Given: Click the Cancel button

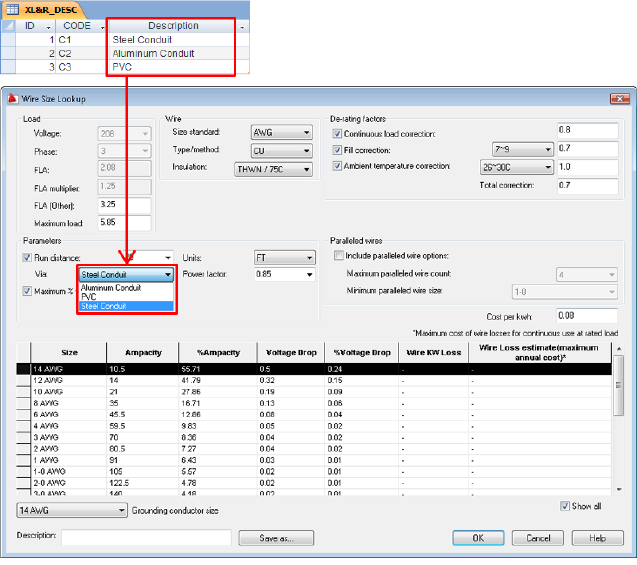Looking at the screenshot, I should (x=538, y=538).
